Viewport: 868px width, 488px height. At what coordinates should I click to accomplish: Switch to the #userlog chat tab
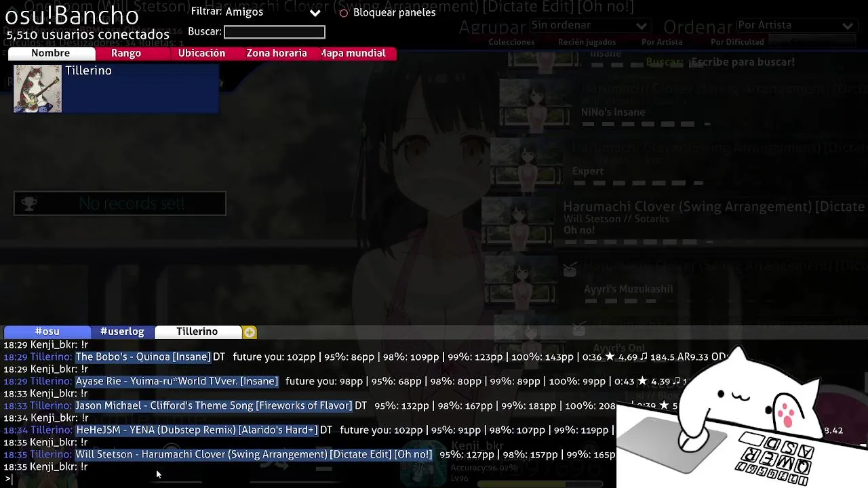[122, 331]
